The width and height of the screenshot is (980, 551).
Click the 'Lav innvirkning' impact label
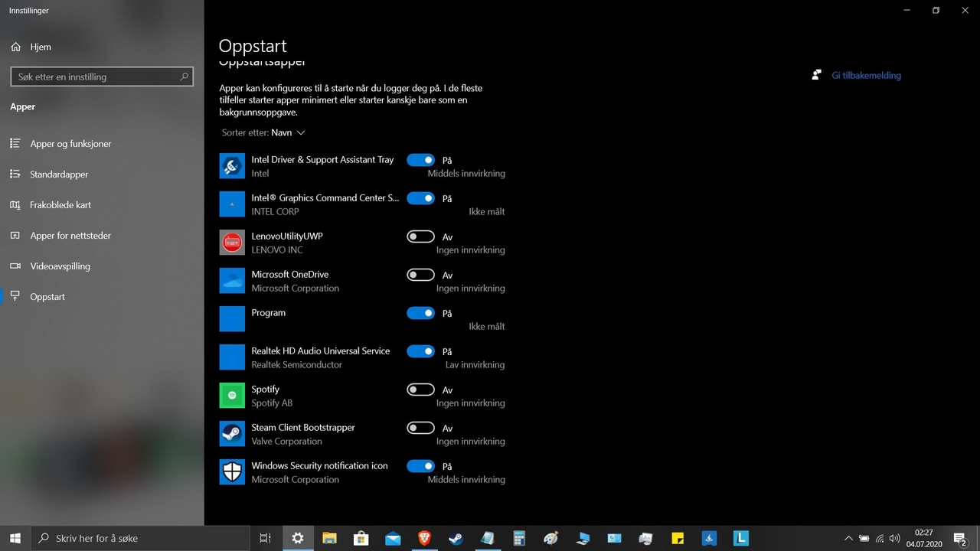pyautogui.click(x=475, y=365)
